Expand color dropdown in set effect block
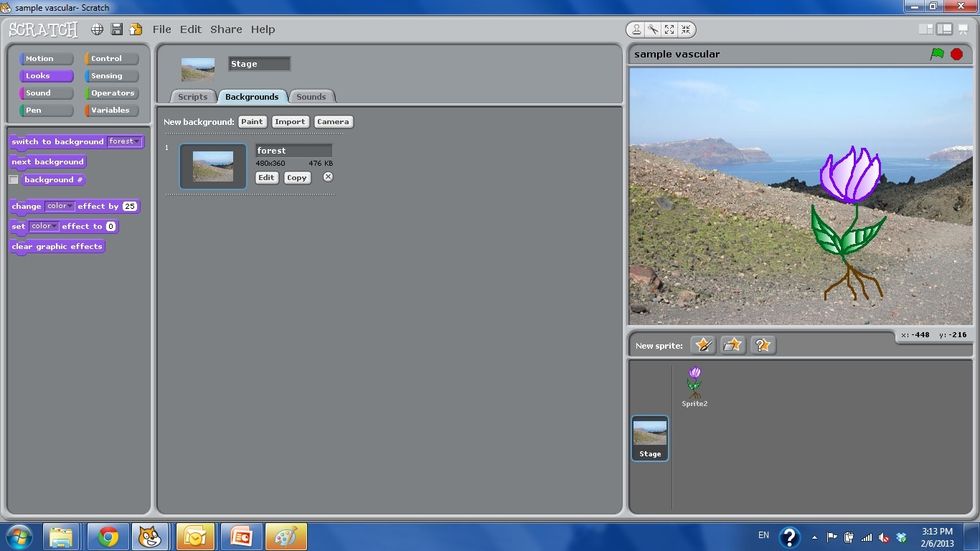 (44, 226)
